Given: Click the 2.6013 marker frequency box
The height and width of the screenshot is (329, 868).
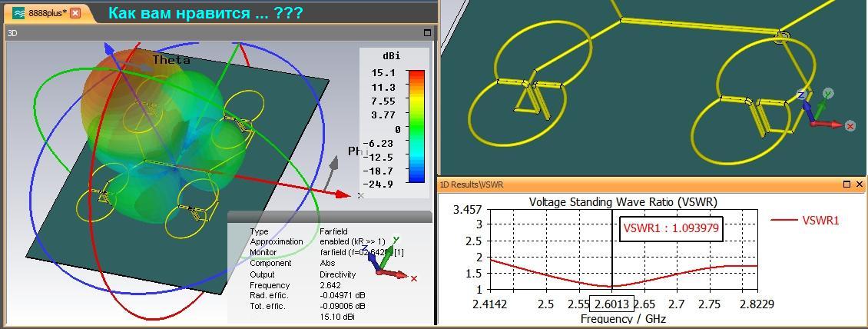Looking at the screenshot, I should tap(611, 304).
